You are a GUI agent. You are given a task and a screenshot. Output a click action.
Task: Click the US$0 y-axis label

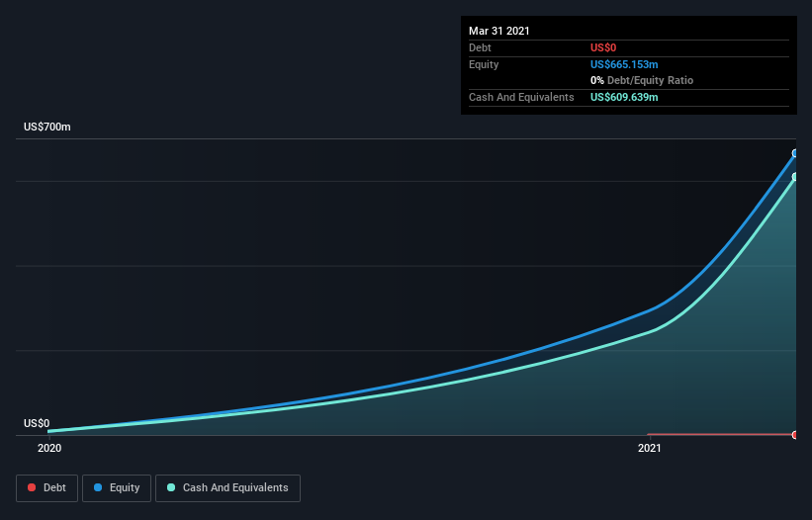tap(37, 423)
